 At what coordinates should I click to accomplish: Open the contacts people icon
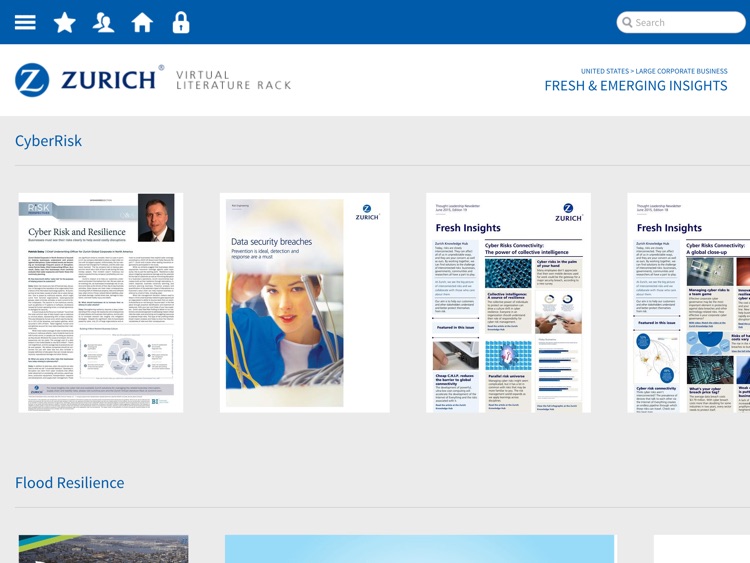click(103, 22)
